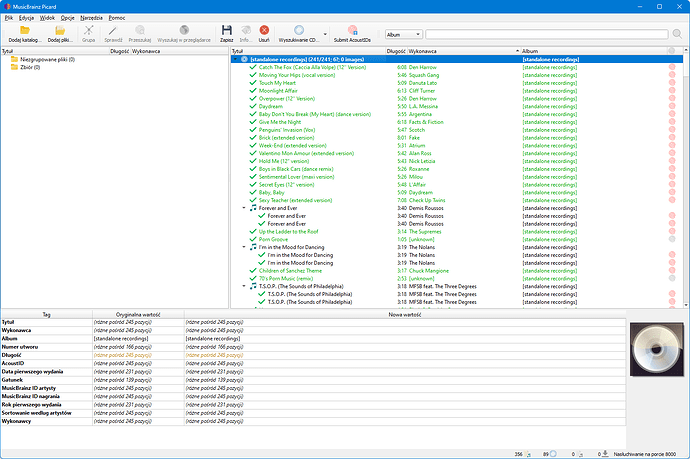Image resolution: width=690 pixels, height=459 pixels.
Task: Click note icon beside I'm in the Mood for Dancing
Action: (x=253, y=247)
